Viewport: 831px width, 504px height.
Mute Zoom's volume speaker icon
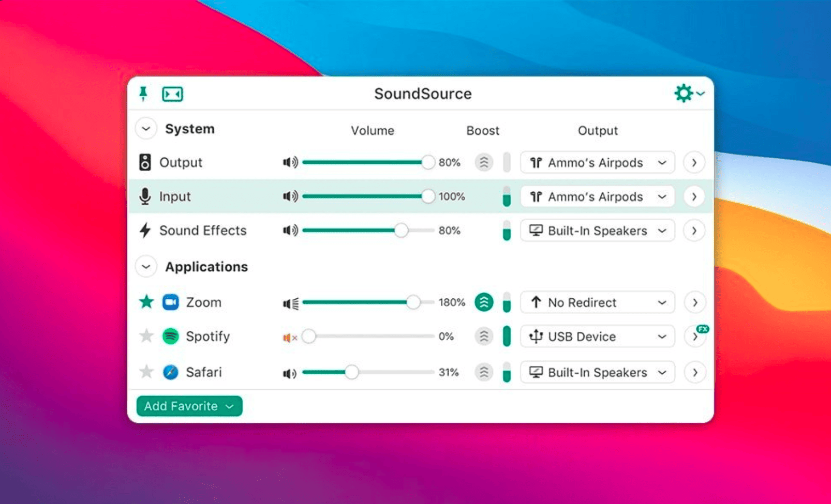291,303
